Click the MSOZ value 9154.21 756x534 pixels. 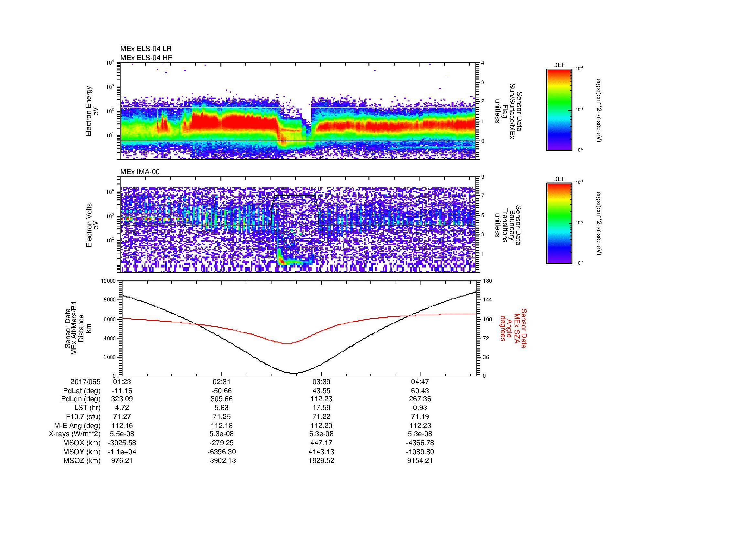tap(420, 461)
